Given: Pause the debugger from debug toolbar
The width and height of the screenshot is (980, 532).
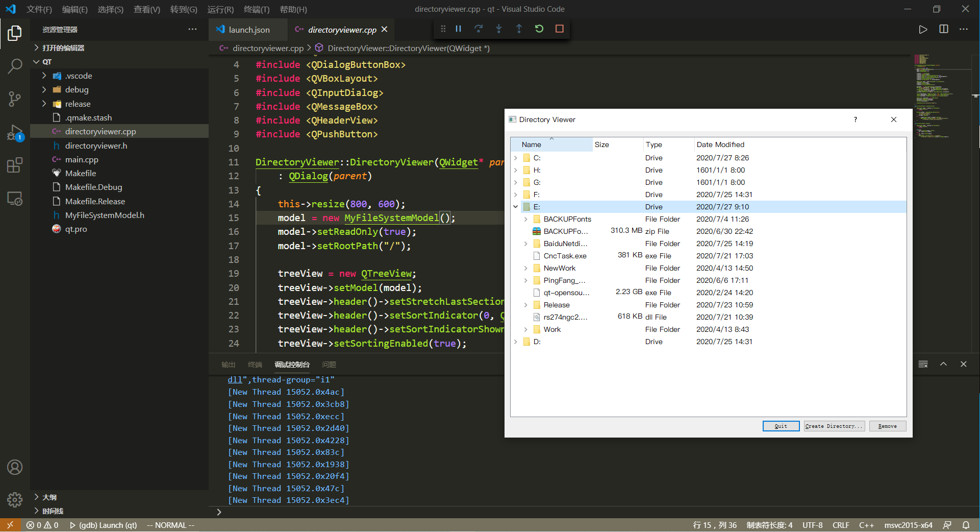Looking at the screenshot, I should point(458,29).
